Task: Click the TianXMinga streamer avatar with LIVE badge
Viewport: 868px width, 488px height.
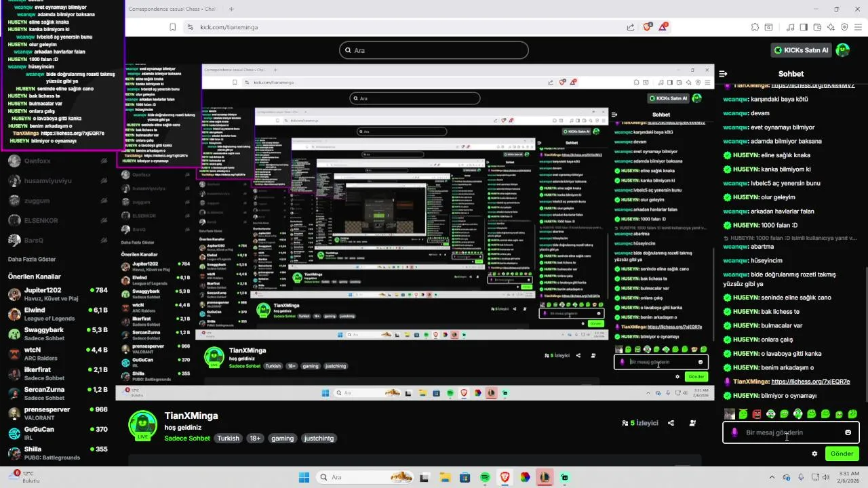Action: pos(143,425)
